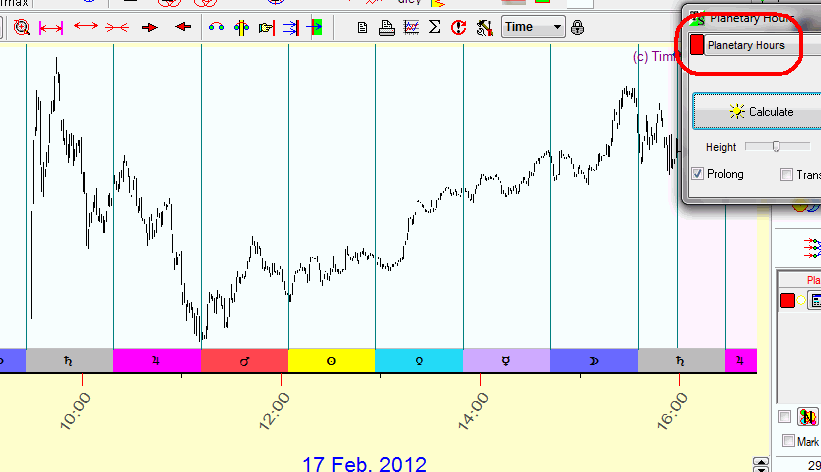This screenshot has height=472, width=821.
Task: Click the printer icon in toolbar
Action: (x=387, y=27)
